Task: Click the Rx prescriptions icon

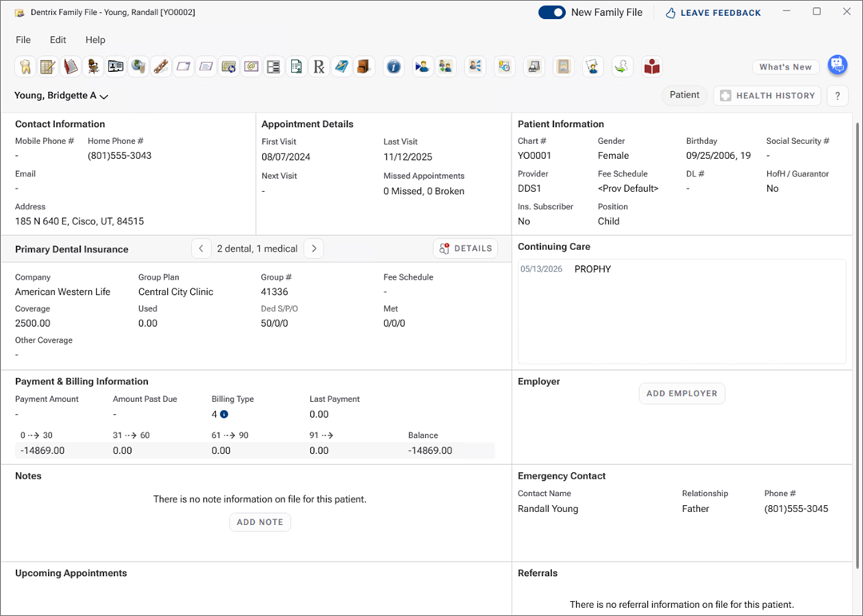Action: (x=319, y=67)
